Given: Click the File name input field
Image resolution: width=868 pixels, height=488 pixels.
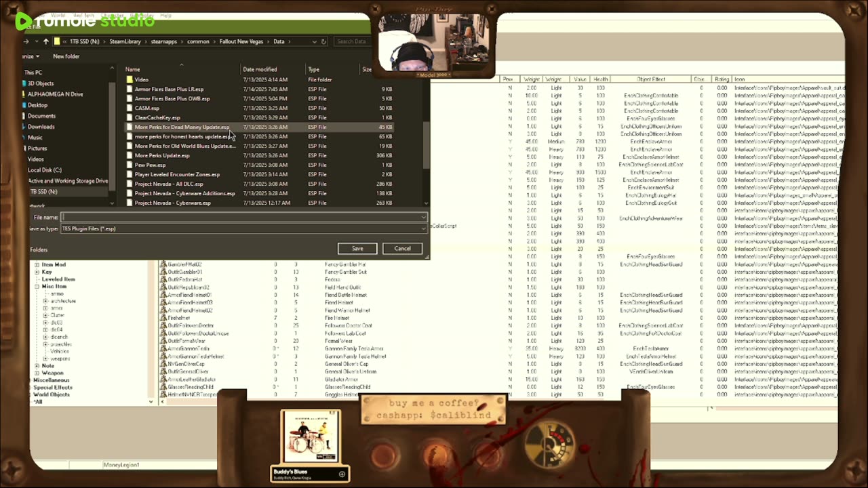Looking at the screenshot, I should click(x=243, y=218).
